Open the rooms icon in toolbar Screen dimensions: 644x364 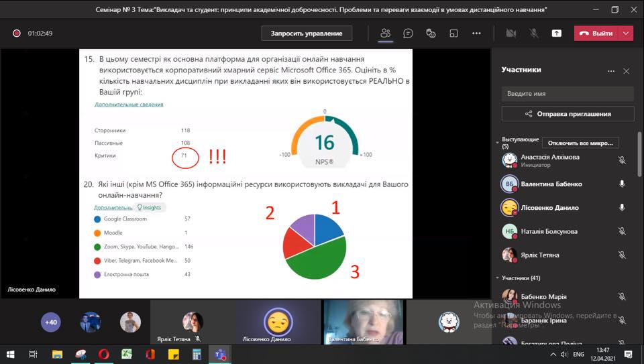coord(453,34)
